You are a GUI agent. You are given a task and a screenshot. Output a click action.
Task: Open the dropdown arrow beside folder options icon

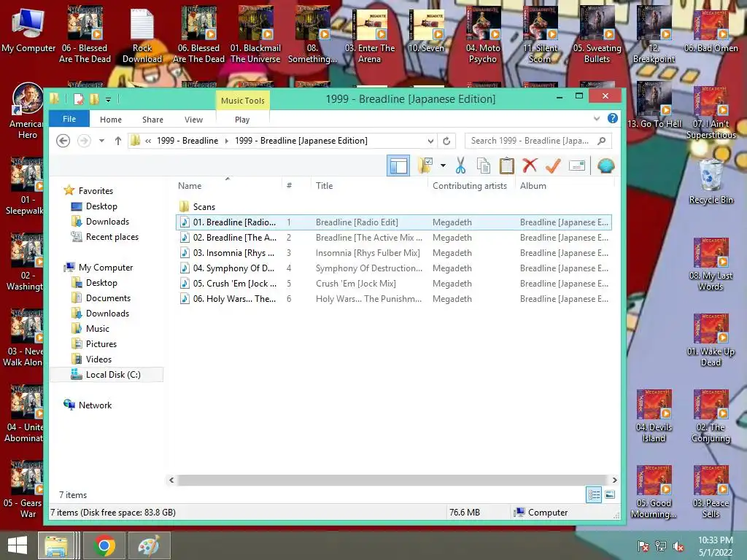coord(443,166)
